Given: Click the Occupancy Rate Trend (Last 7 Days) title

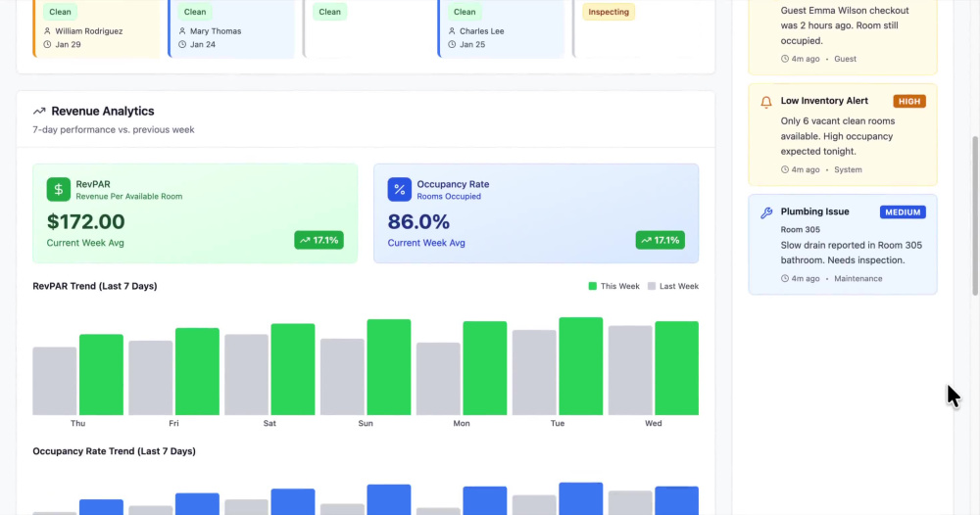Looking at the screenshot, I should point(114,451).
